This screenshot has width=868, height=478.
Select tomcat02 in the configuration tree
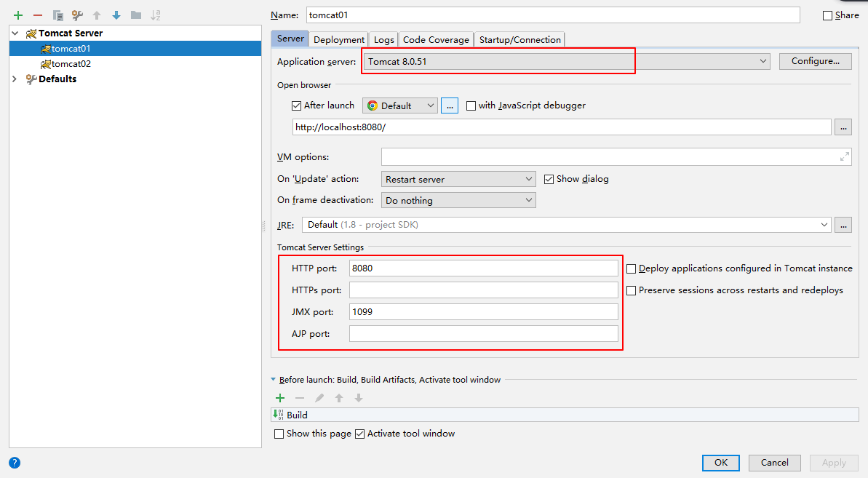click(x=71, y=64)
